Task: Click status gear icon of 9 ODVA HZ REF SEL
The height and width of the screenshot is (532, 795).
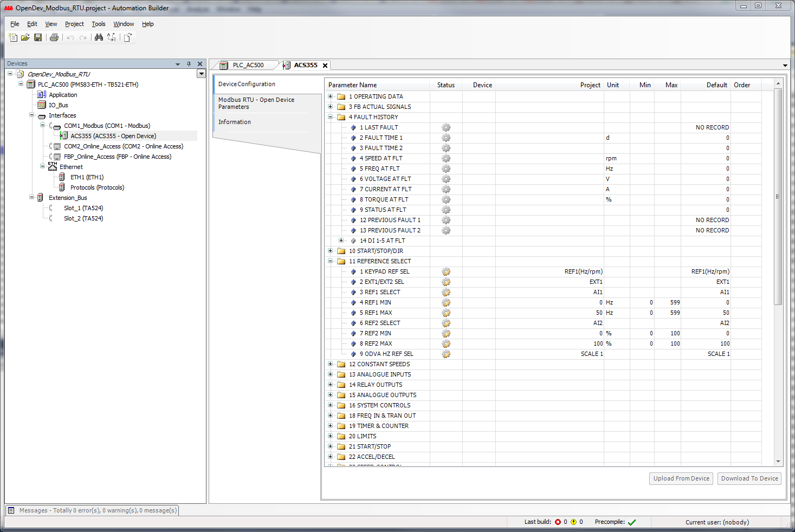Action: (446, 354)
